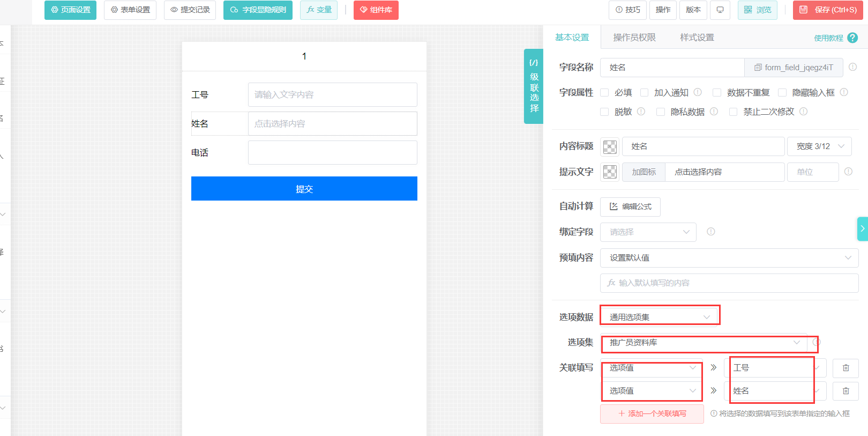
Task: Click info icon next to 脱敏
Action: 641,112
